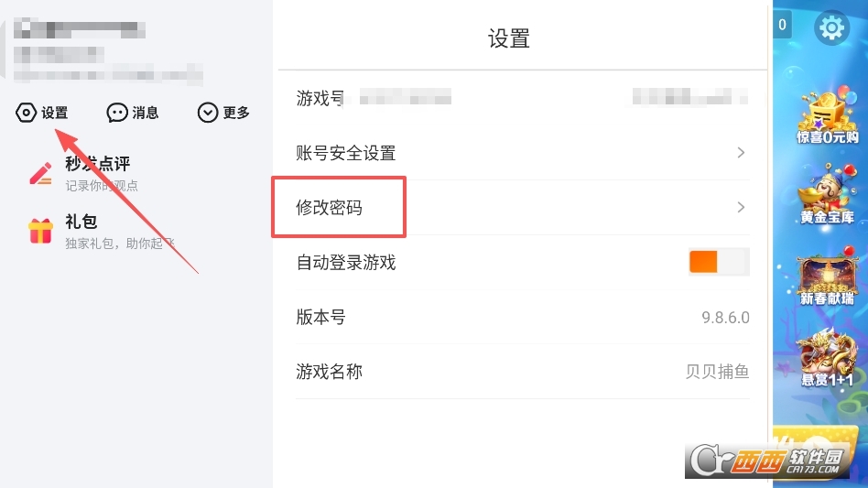Click the 游戏号 account row
The height and width of the screenshot is (488, 868).
click(522, 98)
